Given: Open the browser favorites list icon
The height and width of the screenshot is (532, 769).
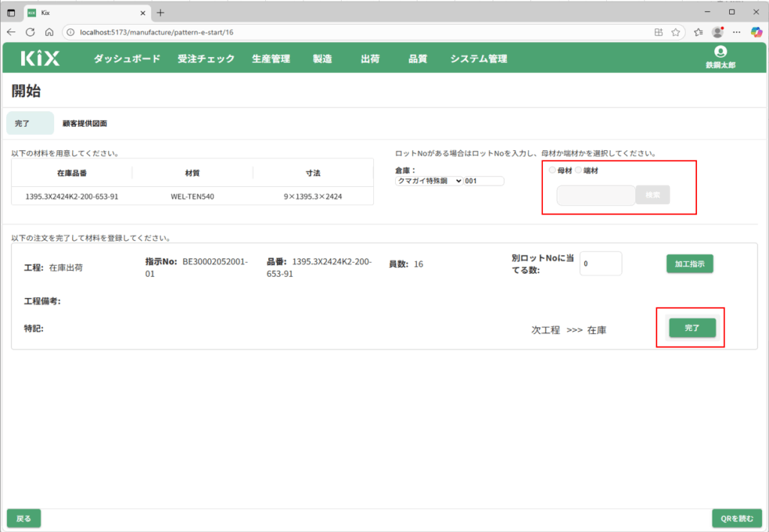Looking at the screenshot, I should tap(698, 32).
